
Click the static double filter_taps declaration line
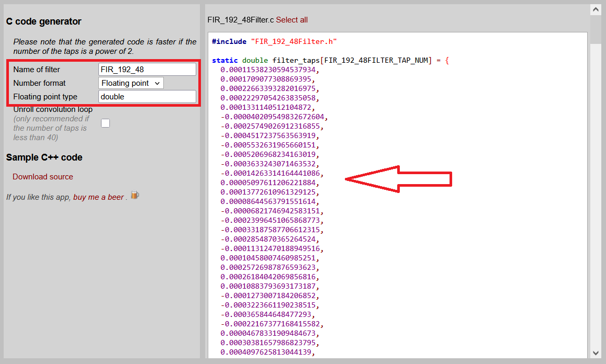330,60
